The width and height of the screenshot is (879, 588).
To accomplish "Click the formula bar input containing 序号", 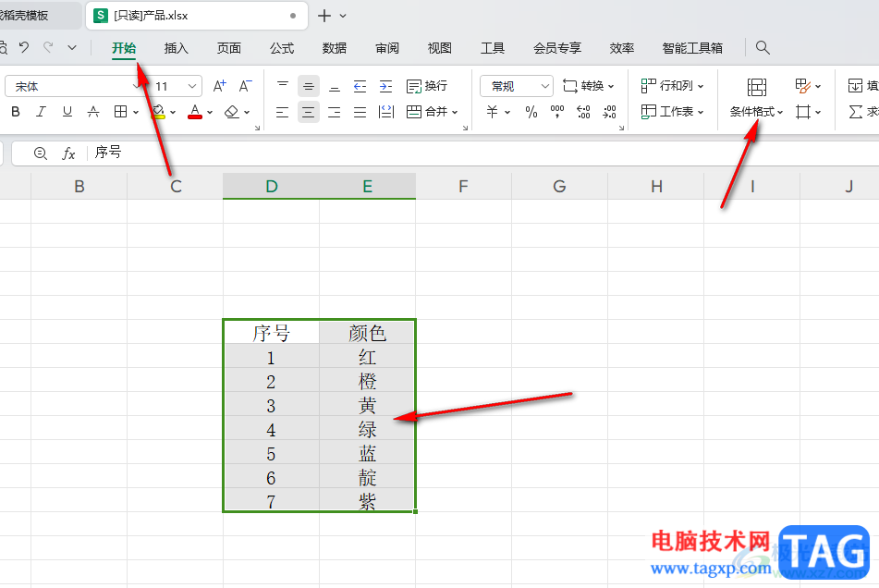I will [482, 153].
